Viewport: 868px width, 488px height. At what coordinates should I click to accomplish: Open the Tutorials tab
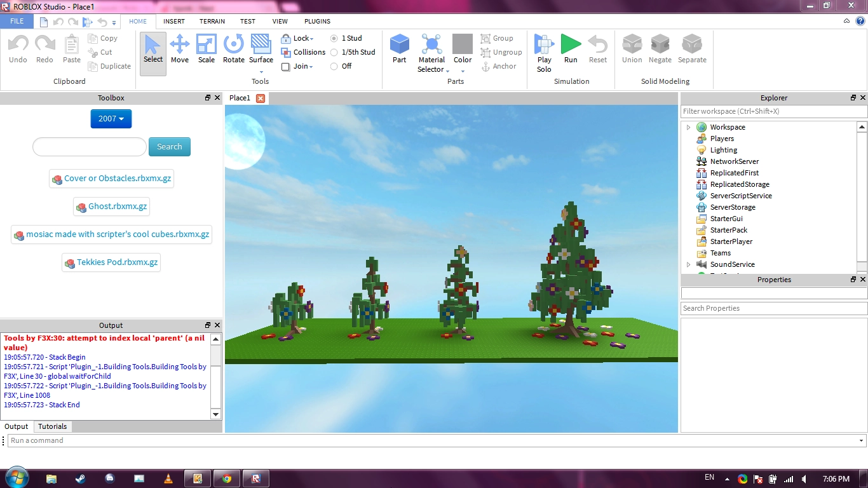52,426
